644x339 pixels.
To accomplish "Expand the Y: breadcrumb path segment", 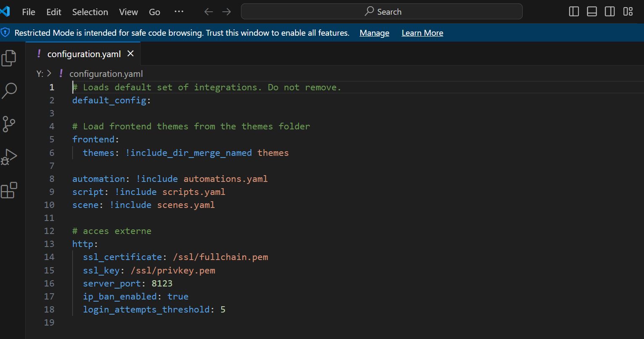I will point(40,74).
